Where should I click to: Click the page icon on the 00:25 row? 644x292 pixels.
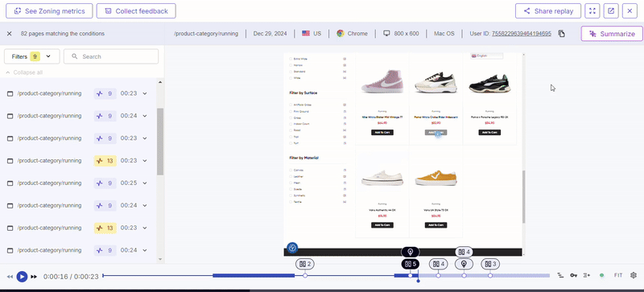coord(10,183)
